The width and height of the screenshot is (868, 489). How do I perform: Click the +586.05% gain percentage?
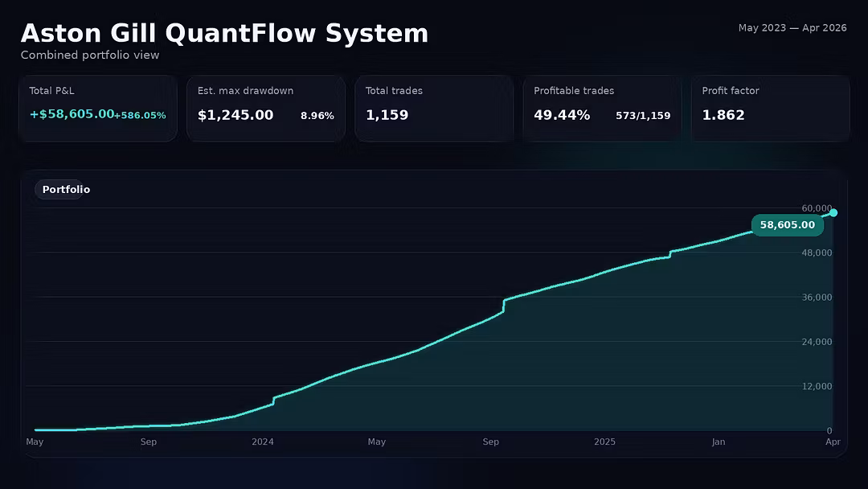pos(141,116)
